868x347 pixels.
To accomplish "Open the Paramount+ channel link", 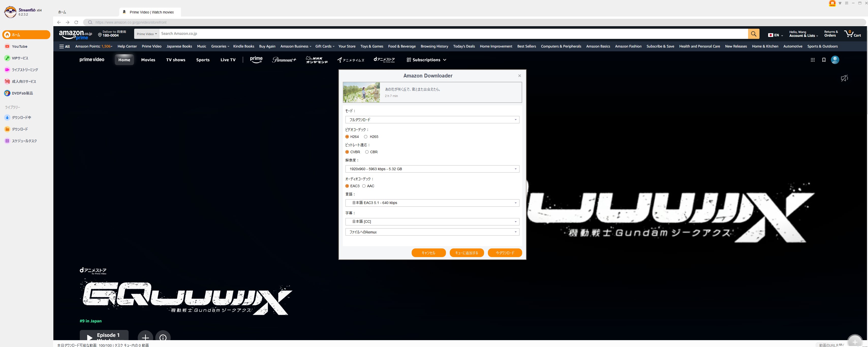I will click(284, 60).
